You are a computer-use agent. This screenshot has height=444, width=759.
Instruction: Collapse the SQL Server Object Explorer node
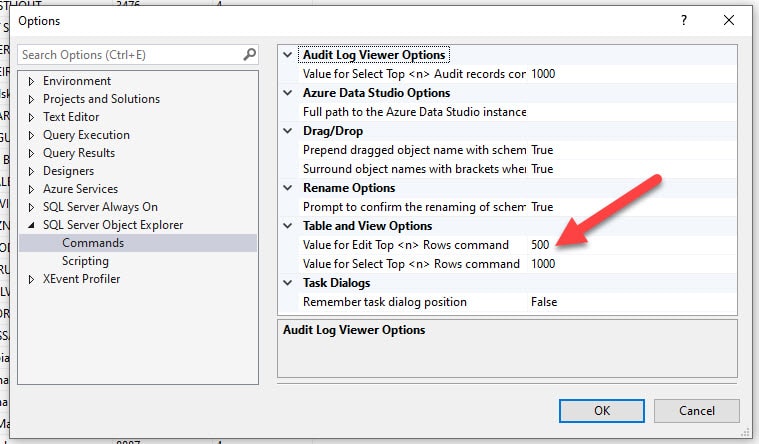(x=32, y=225)
